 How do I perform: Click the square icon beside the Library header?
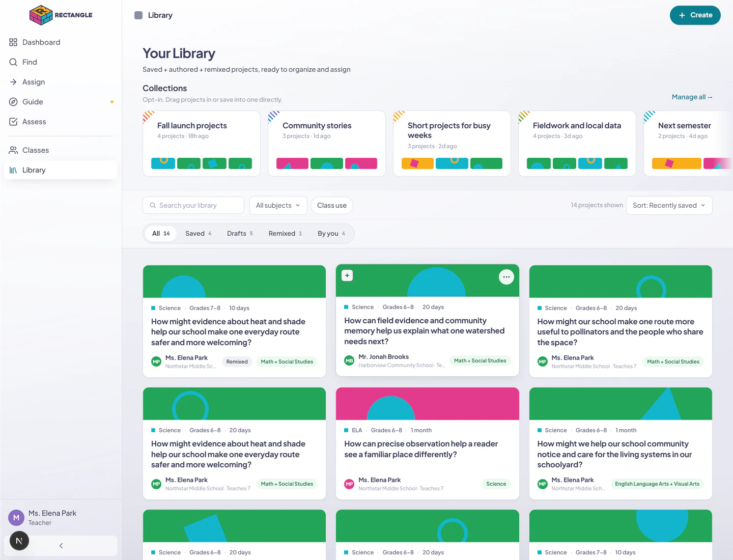138,15
